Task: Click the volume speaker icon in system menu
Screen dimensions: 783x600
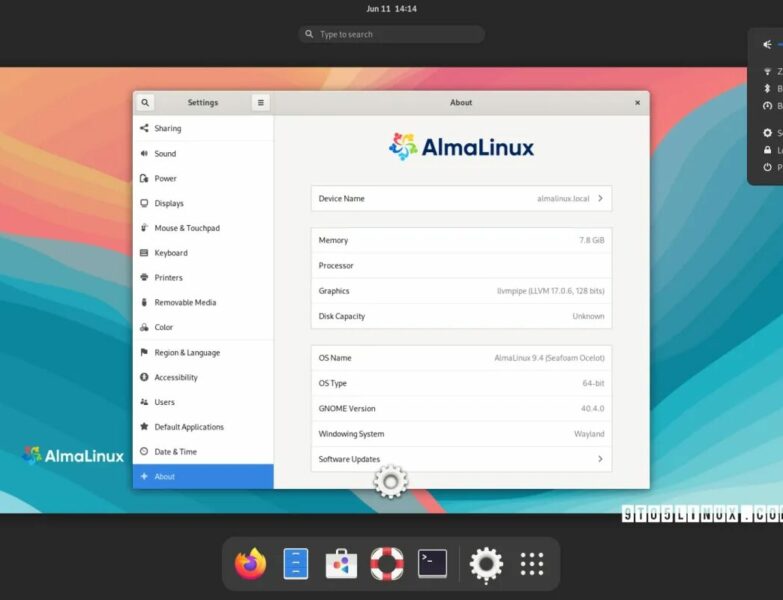Action: [768, 45]
